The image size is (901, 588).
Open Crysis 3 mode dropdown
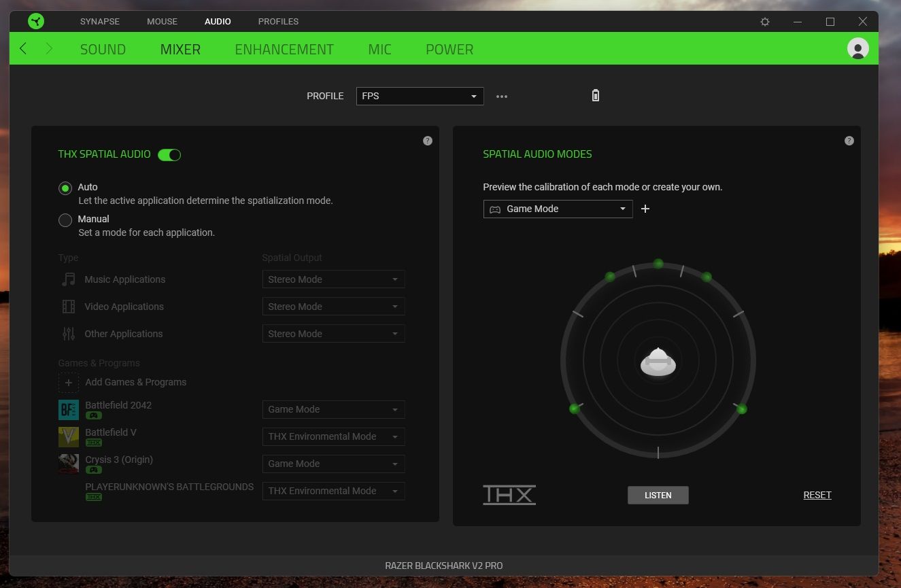pyautogui.click(x=334, y=464)
